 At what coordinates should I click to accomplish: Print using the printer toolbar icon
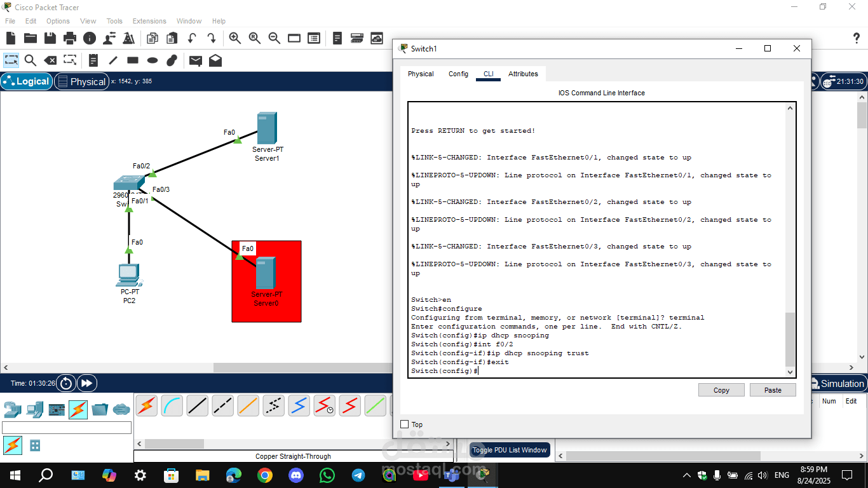tap(70, 38)
